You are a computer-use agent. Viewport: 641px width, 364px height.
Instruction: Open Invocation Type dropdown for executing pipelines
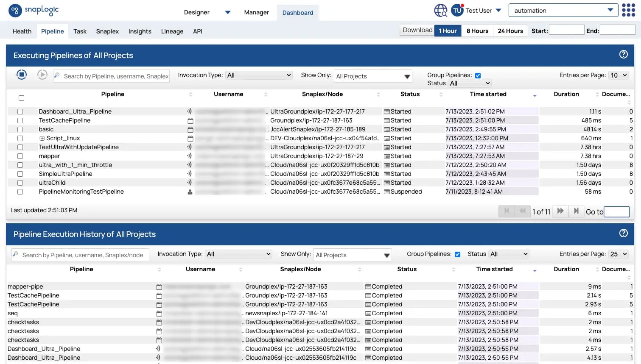(x=259, y=75)
